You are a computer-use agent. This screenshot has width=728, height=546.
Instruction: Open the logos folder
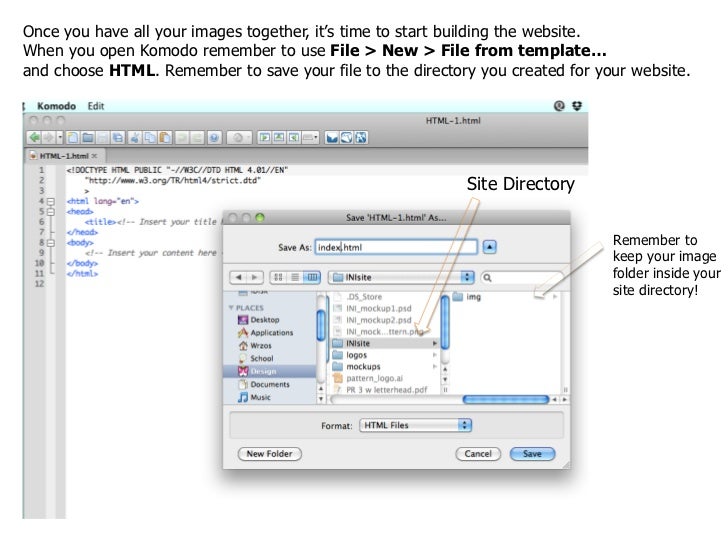[385, 355]
